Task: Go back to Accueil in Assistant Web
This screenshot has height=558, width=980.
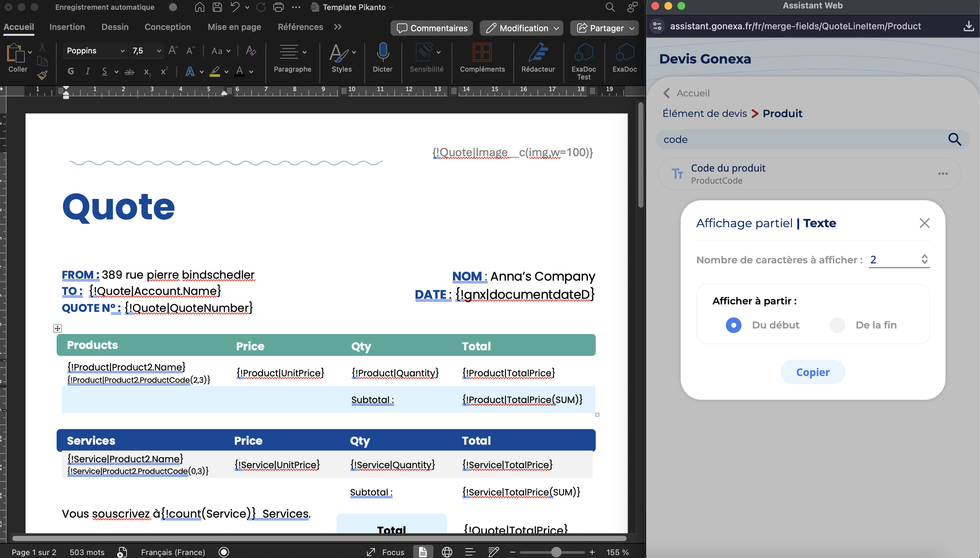Action: pyautogui.click(x=686, y=93)
